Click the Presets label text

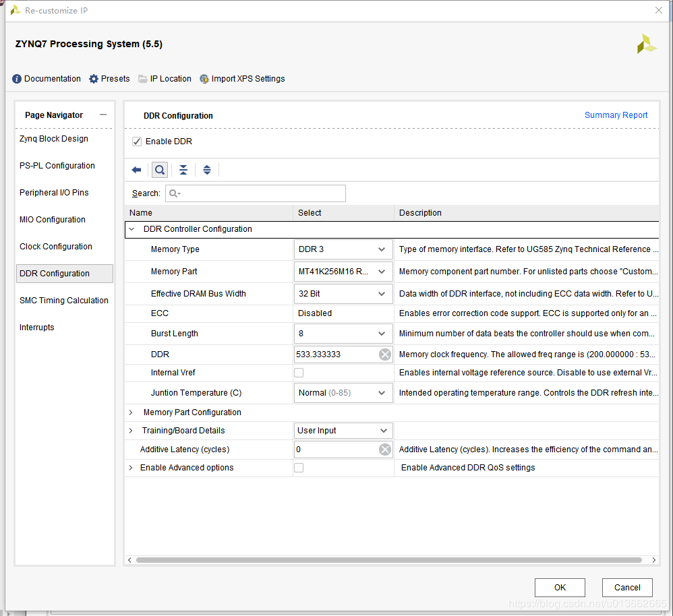115,79
